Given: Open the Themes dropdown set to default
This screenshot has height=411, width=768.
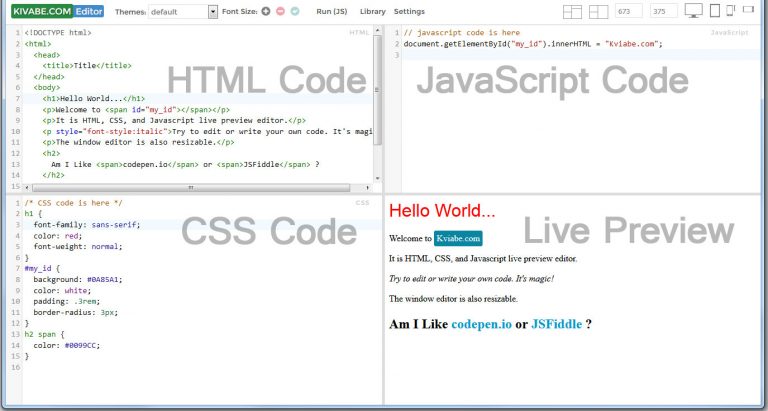Looking at the screenshot, I should pyautogui.click(x=183, y=12).
